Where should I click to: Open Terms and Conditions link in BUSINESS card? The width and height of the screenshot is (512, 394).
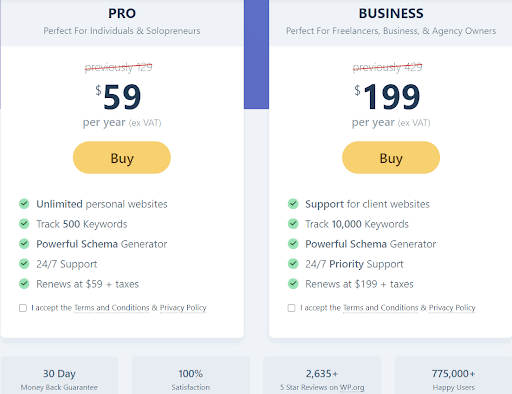coord(380,307)
